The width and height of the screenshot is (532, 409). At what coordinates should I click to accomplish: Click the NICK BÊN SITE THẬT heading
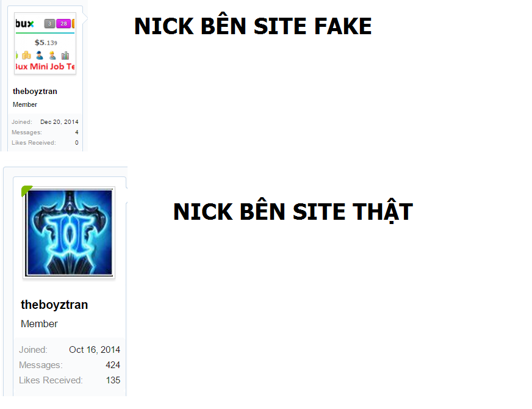point(293,211)
